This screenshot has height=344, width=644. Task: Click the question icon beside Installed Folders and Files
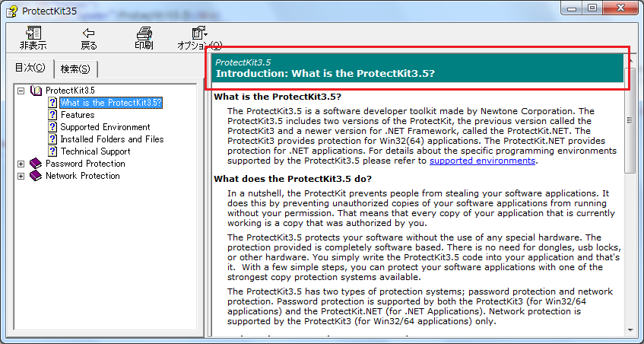52,139
